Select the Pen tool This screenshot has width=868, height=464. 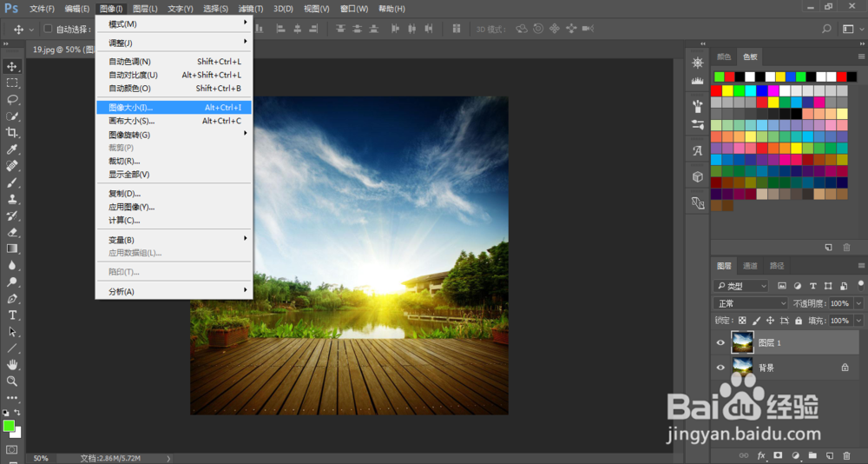pos(11,298)
